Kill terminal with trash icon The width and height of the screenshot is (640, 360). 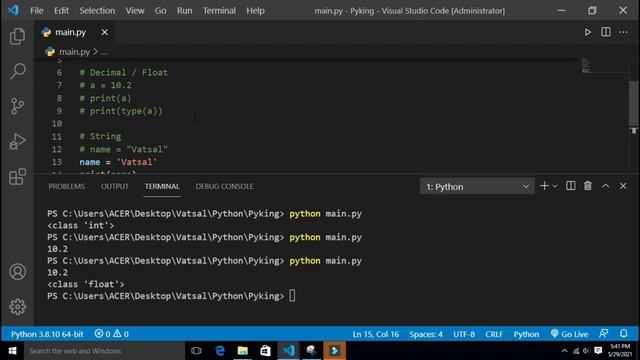tap(588, 186)
